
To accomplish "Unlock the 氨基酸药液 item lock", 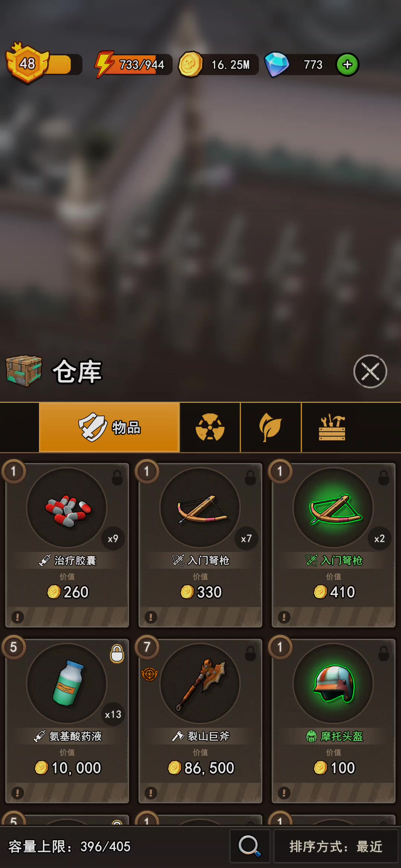I will coord(117,654).
